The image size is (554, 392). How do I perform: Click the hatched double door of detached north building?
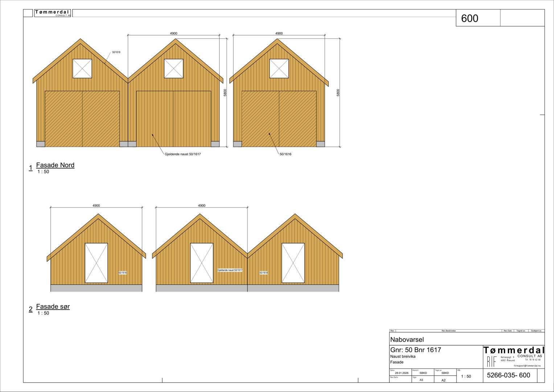[x=279, y=119]
